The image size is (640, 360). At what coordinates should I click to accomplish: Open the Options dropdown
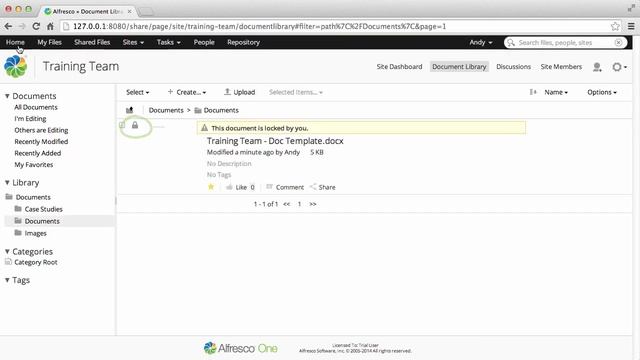click(x=602, y=92)
